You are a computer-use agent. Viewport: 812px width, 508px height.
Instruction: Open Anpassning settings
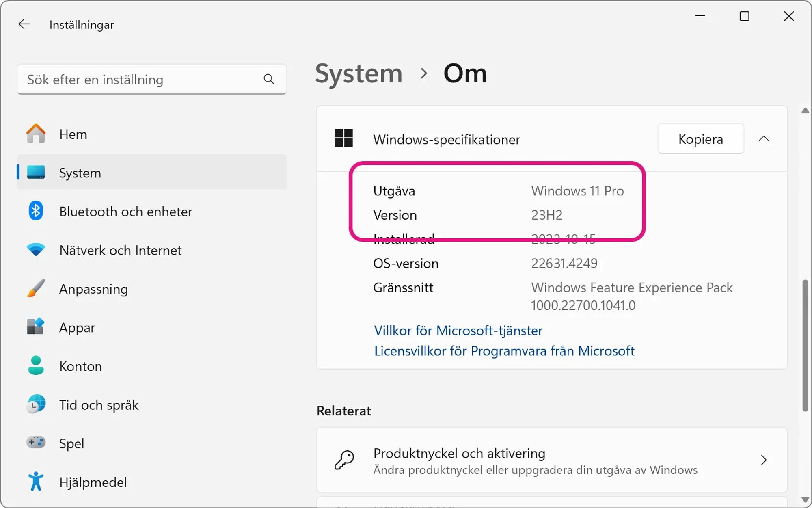(x=151, y=288)
